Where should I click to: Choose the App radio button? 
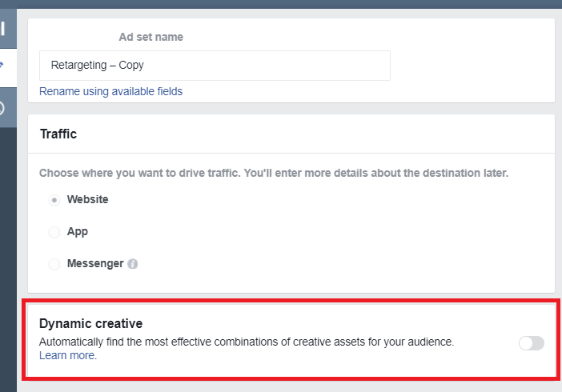54,232
